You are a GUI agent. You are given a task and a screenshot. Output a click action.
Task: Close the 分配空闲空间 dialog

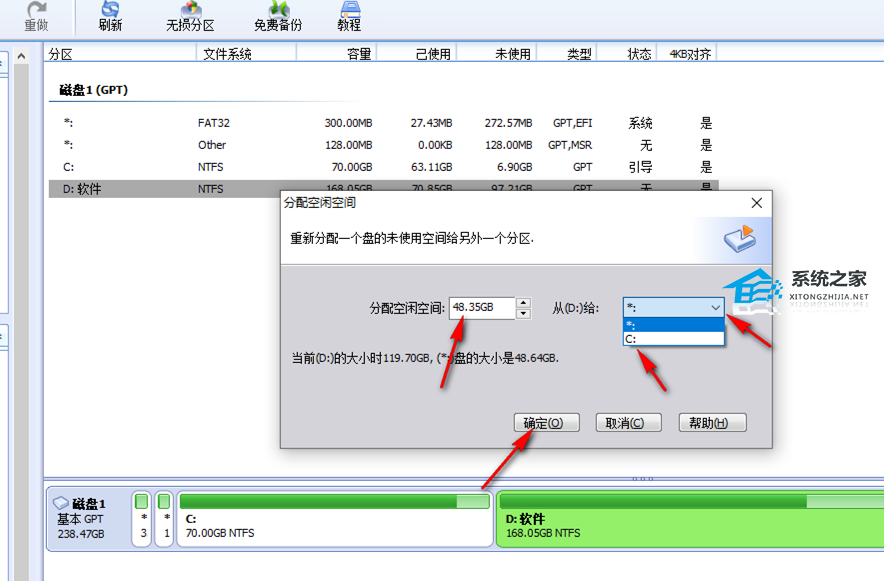[757, 203]
